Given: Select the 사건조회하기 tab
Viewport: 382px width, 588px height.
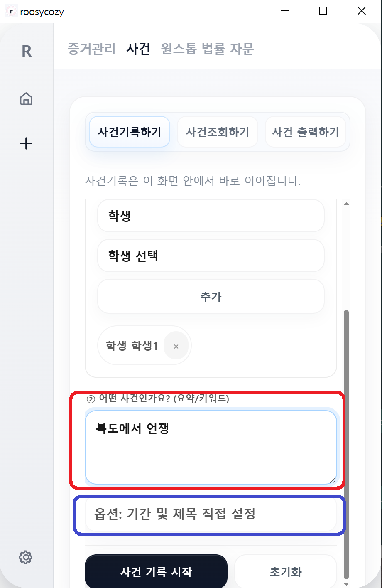Looking at the screenshot, I should click(217, 132).
